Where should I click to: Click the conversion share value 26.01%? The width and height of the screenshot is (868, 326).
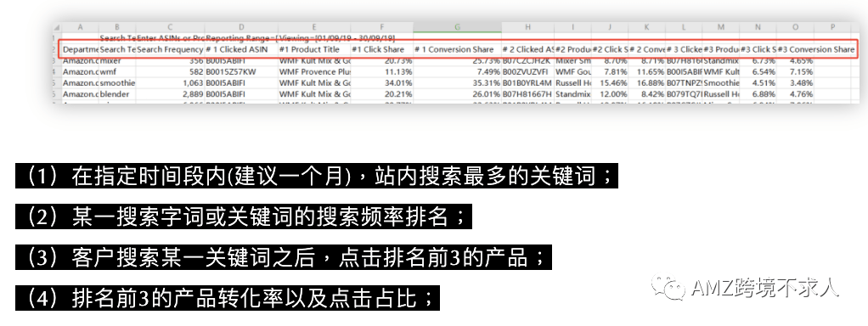click(457, 93)
